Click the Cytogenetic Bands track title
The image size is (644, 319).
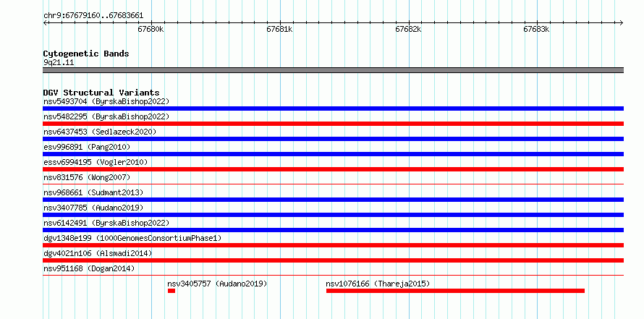click(x=86, y=54)
